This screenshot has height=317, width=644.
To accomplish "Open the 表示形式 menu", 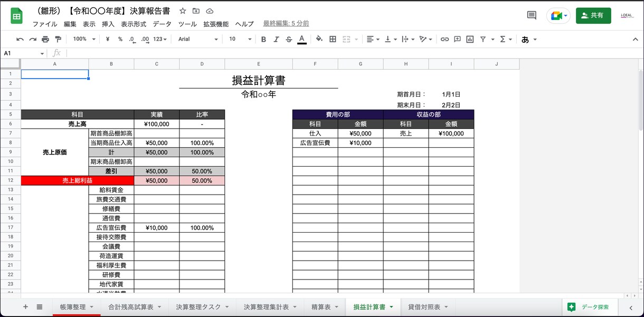I will click(134, 24).
